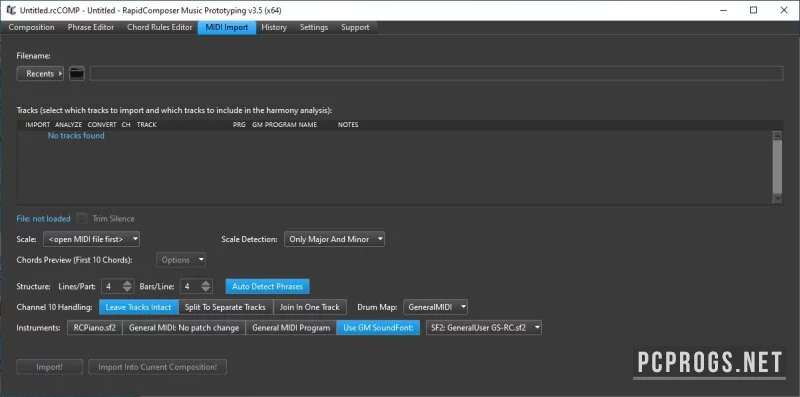Click the NOTES column header

(x=348, y=125)
